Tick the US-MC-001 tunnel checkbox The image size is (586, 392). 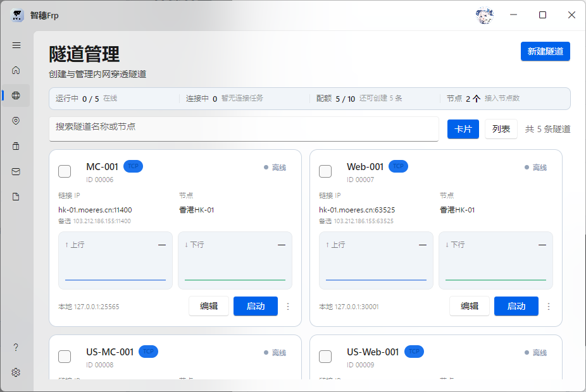(65, 357)
